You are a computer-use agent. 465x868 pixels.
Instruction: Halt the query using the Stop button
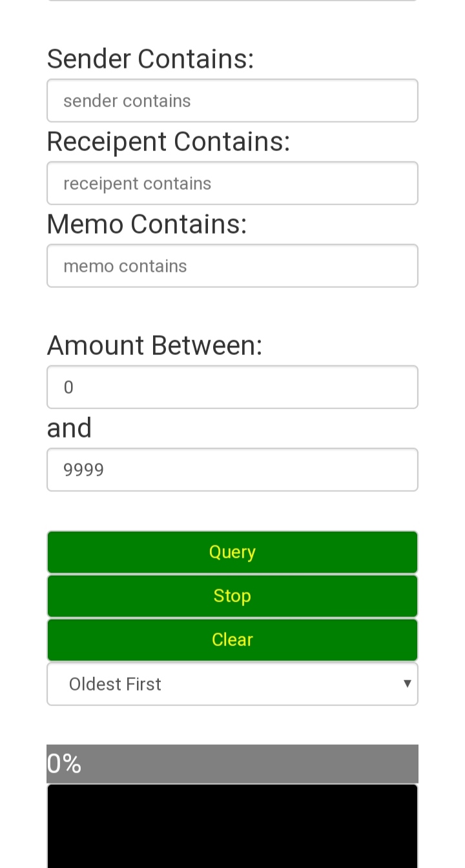[232, 596]
